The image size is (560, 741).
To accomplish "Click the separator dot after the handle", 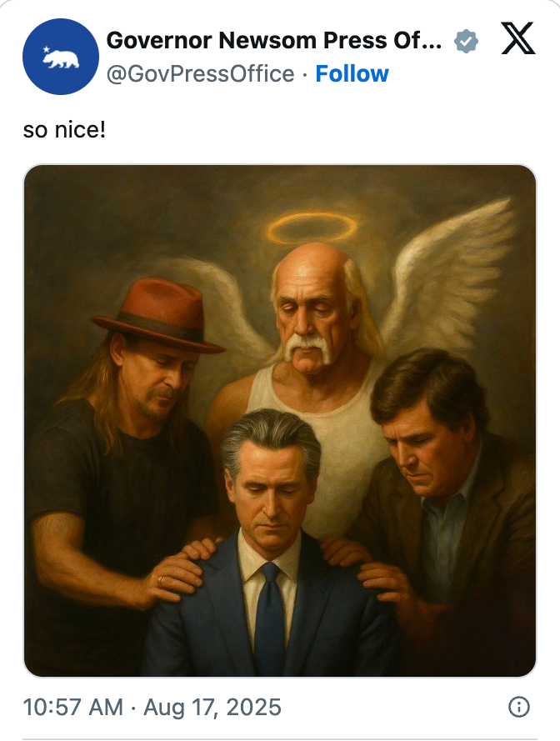I will click(300, 74).
